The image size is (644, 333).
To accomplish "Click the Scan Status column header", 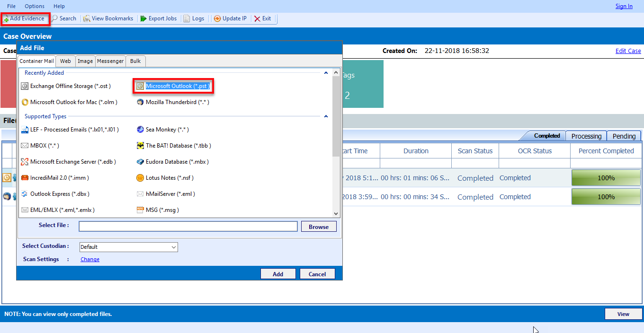I will [475, 151].
